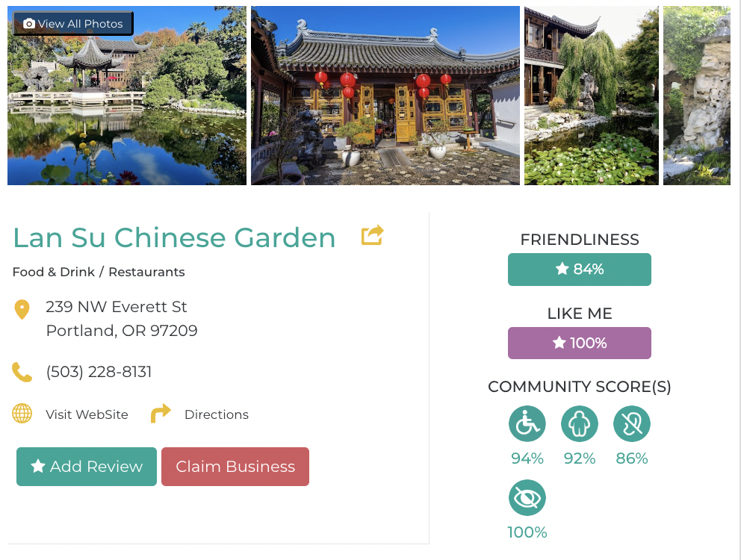
Task: Click the purple Like Me 100% badge
Action: tap(580, 343)
